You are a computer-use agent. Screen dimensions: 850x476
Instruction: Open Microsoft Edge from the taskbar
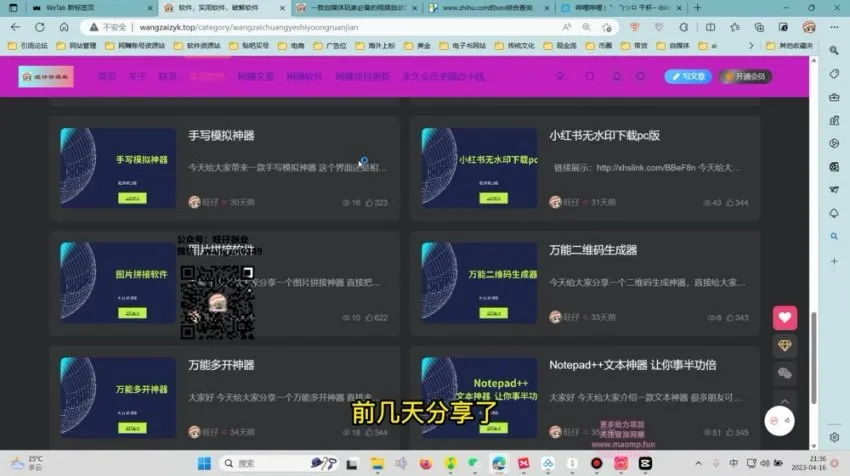click(499, 464)
